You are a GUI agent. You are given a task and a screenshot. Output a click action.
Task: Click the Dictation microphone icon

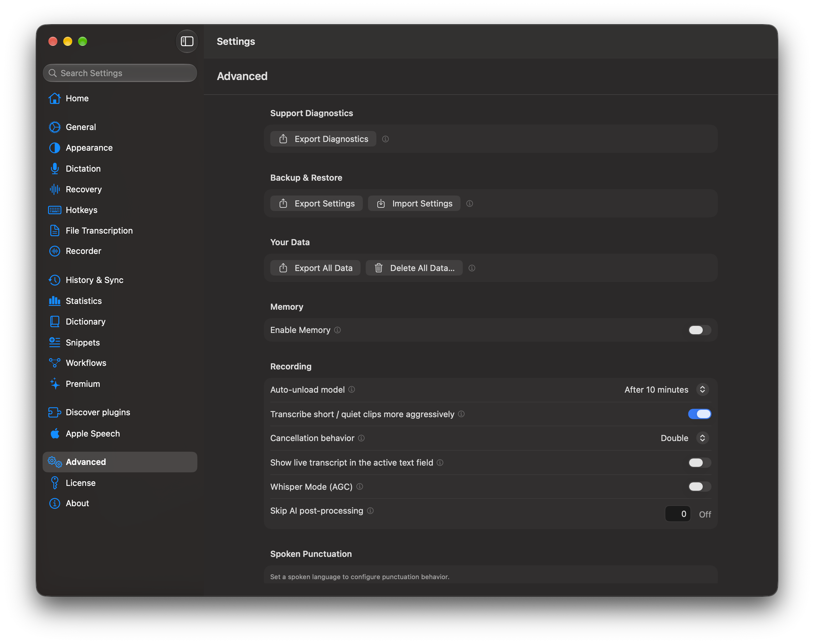click(55, 168)
